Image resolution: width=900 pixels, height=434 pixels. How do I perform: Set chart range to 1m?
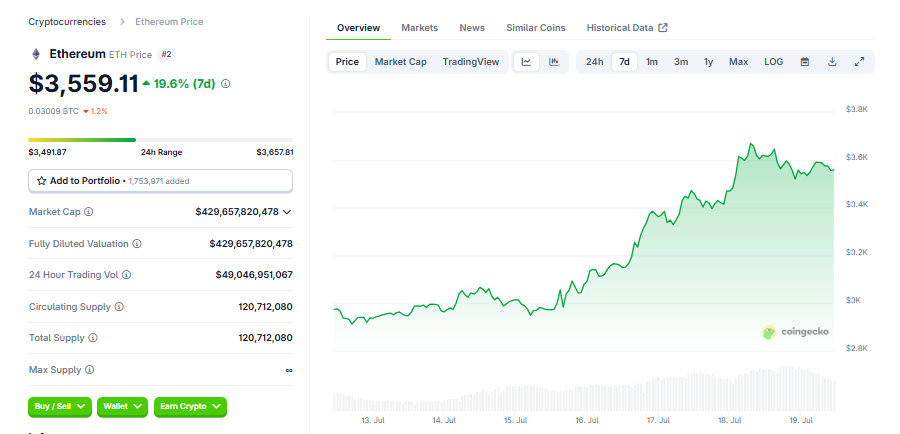point(652,62)
